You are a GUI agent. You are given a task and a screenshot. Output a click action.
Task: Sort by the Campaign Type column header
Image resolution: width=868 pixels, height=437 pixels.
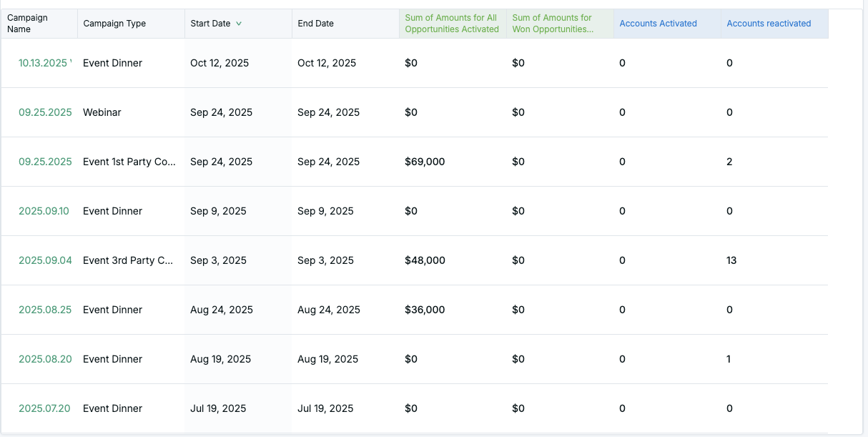pos(114,24)
